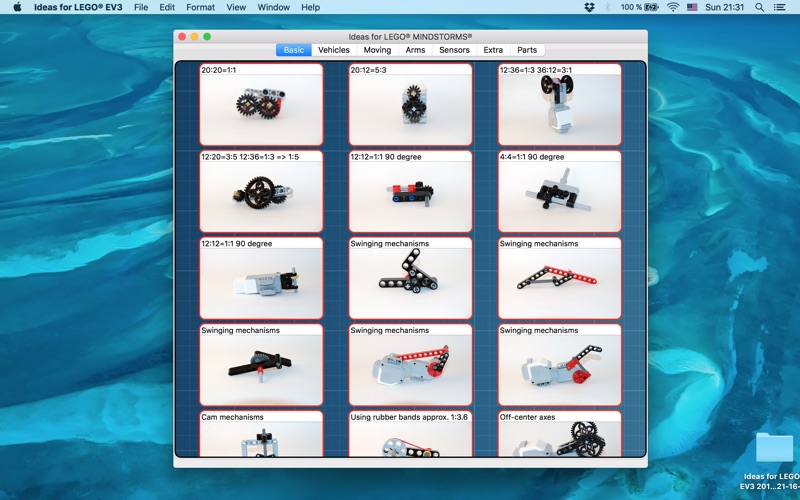The width and height of the screenshot is (800, 500).
Task: Open the Using rubber bands approx. 1:3.6 thumbnail
Action: [411, 434]
